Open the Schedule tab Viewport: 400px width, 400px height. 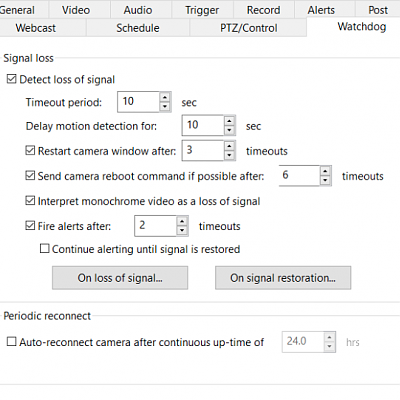pyautogui.click(x=138, y=28)
